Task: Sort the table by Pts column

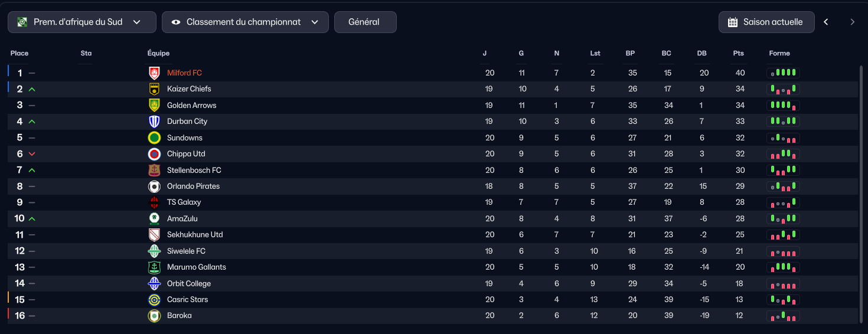Action: [x=739, y=53]
